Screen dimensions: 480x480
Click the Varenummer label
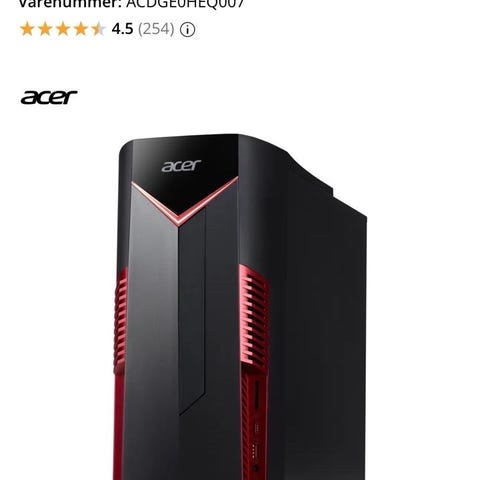click(70, 4)
